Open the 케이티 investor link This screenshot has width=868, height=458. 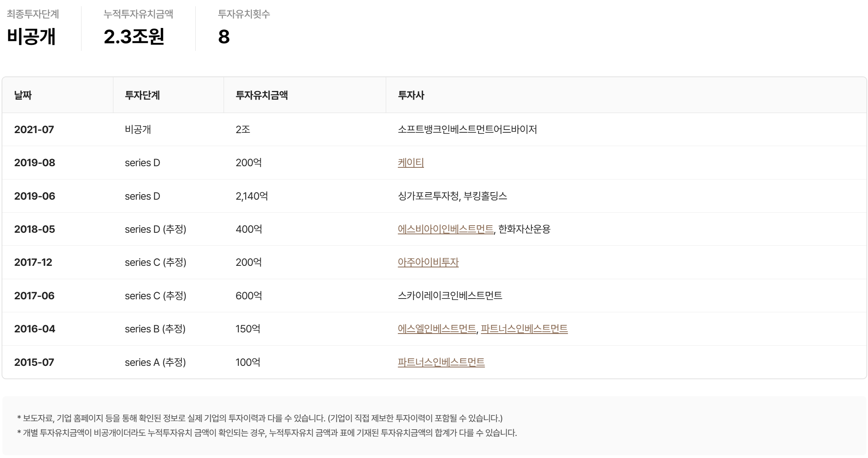pyautogui.click(x=411, y=163)
